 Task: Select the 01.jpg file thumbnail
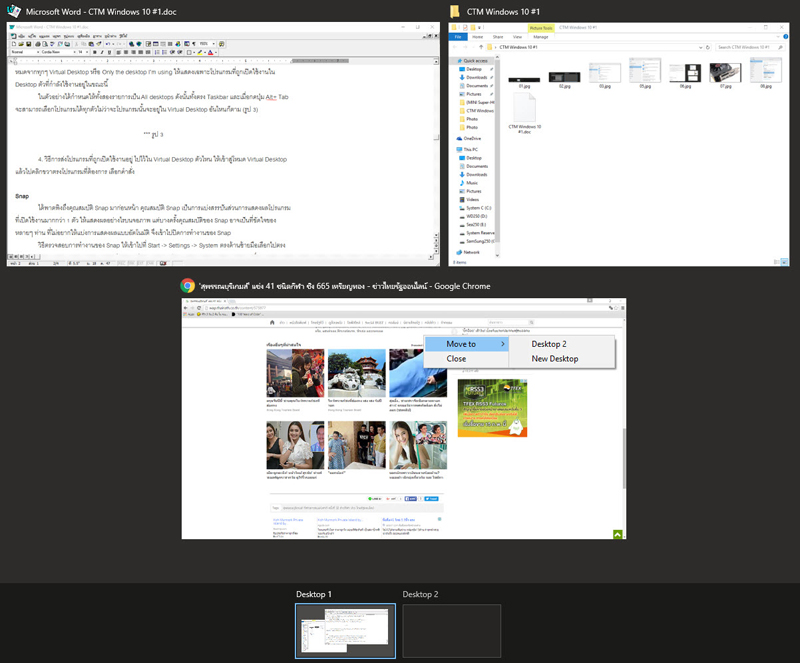(524, 81)
